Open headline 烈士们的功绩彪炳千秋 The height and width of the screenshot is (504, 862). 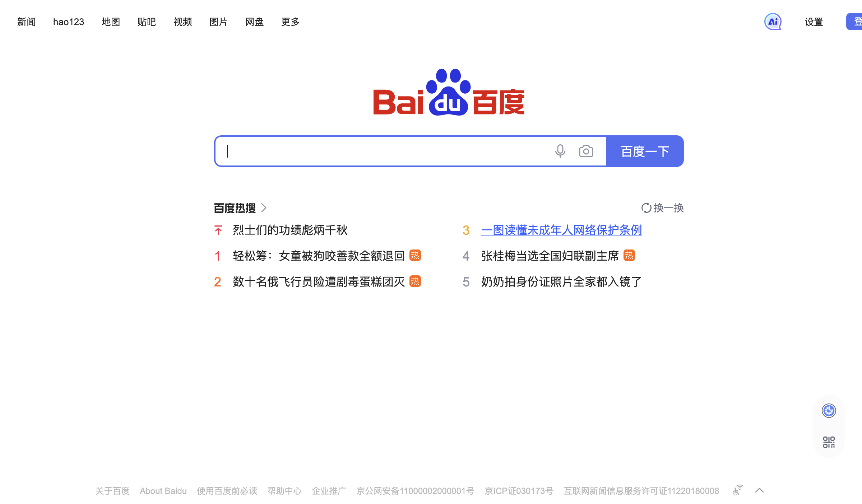pos(290,230)
